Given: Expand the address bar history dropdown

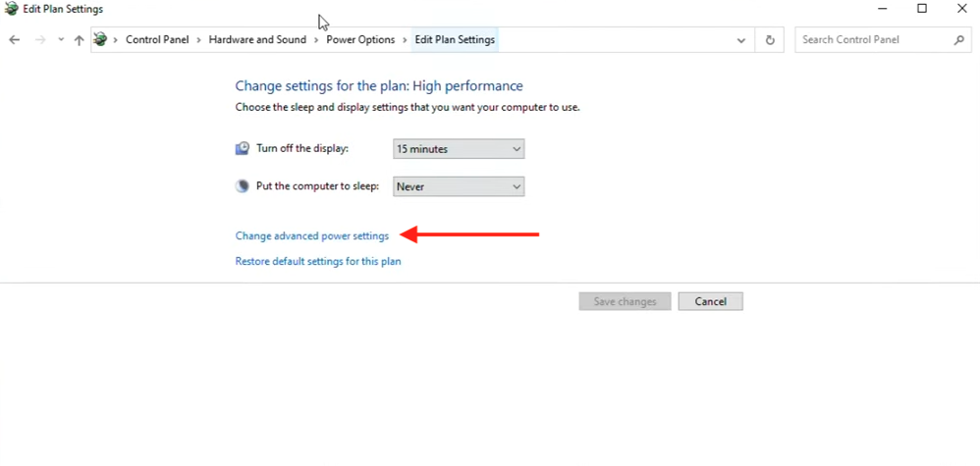Looking at the screenshot, I should [741, 40].
